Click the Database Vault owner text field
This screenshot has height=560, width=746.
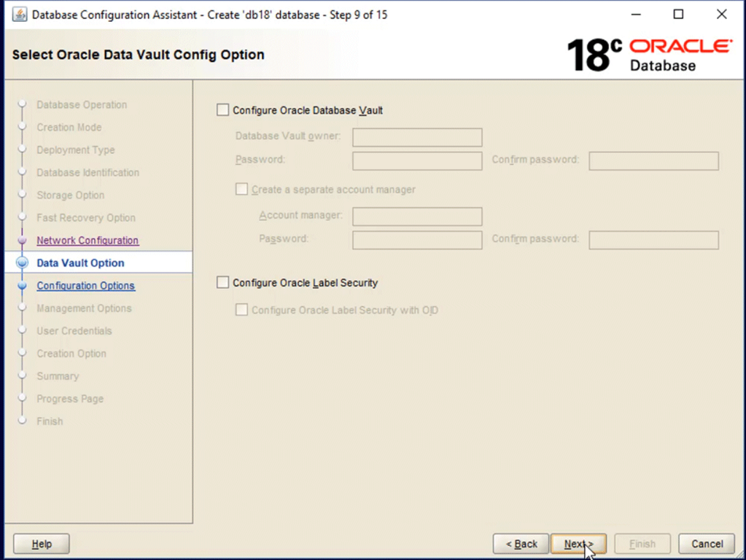pos(417,137)
